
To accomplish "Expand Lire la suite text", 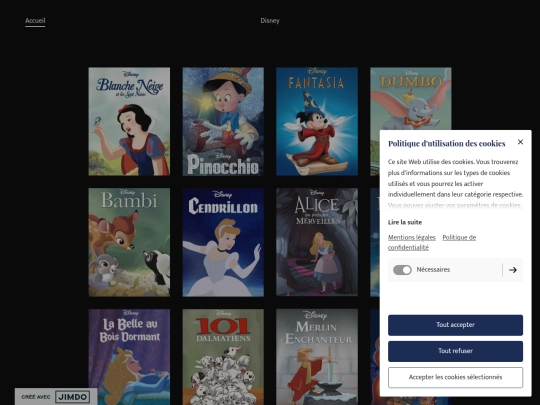I will pyautogui.click(x=405, y=222).
